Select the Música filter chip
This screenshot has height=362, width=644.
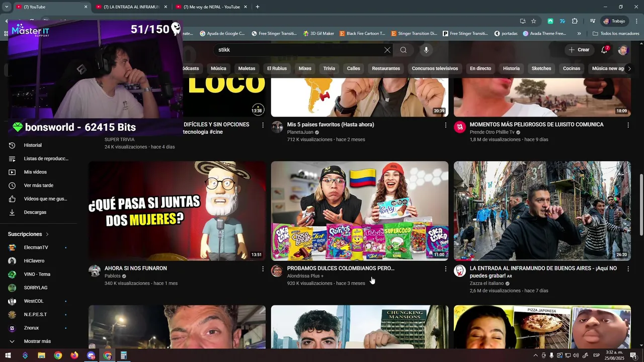[218, 68]
